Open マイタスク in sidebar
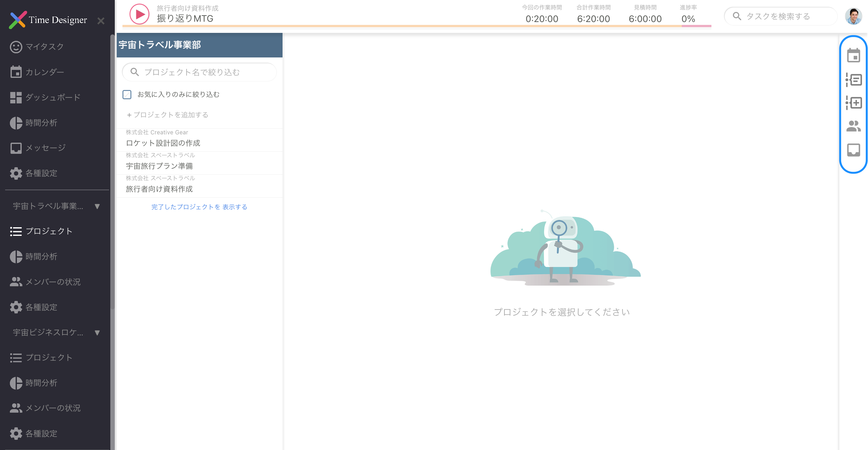Screen dimensions: 868x450 pos(44,47)
